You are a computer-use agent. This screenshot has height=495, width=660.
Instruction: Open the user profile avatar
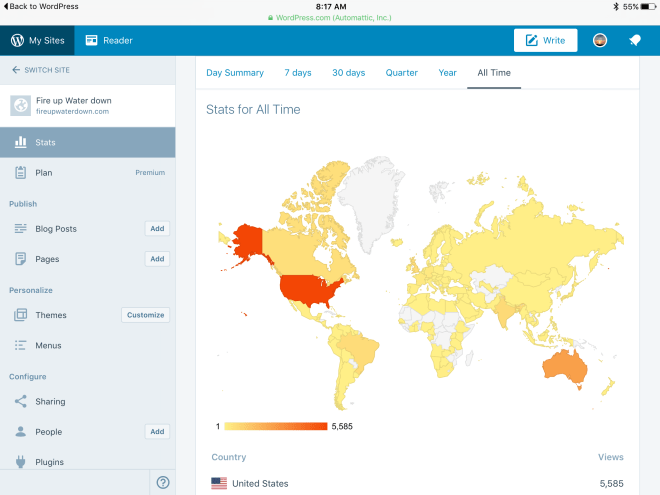[x=600, y=40]
